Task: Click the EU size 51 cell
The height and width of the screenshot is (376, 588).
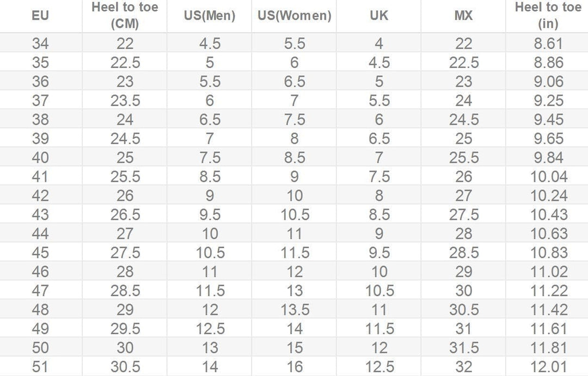Action: tap(40, 367)
